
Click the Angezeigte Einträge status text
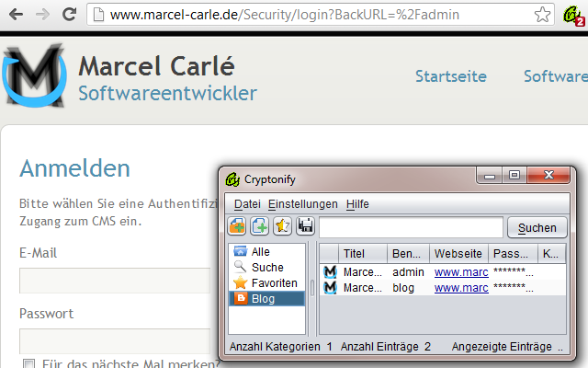pos(507,346)
